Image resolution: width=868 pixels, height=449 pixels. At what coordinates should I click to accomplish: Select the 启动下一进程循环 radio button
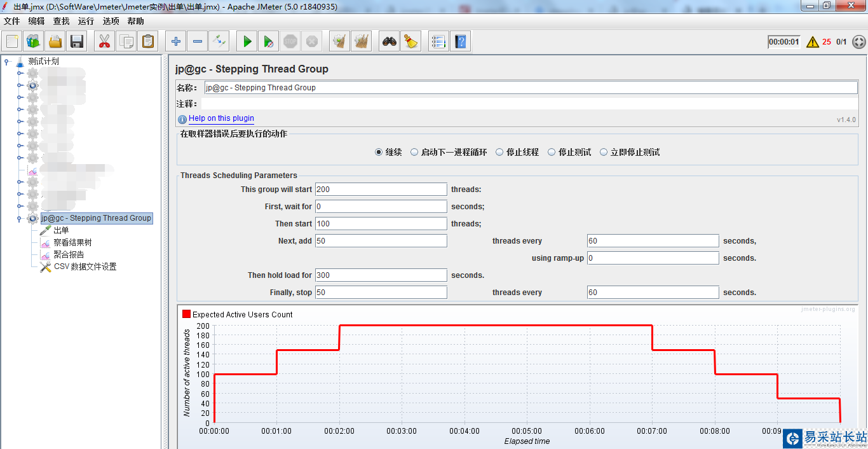tap(414, 152)
